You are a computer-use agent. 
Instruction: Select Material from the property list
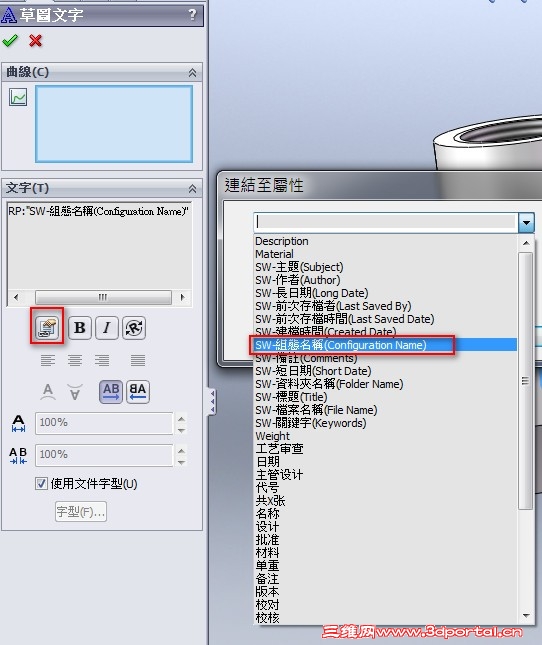(274, 254)
